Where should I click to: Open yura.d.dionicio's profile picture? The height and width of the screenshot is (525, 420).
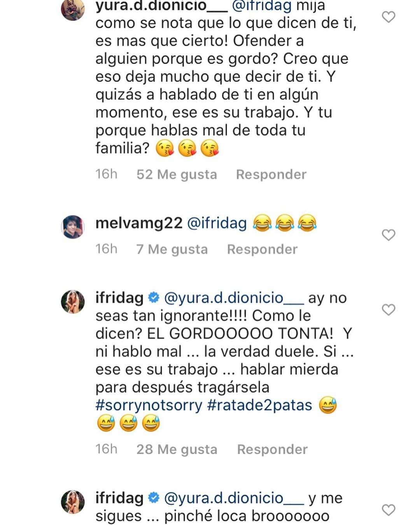(x=73, y=9)
